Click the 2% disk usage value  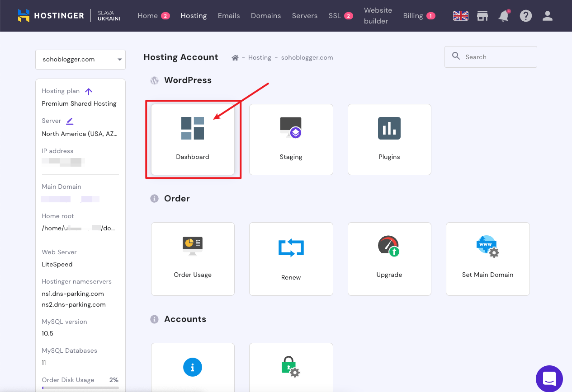tap(114, 380)
